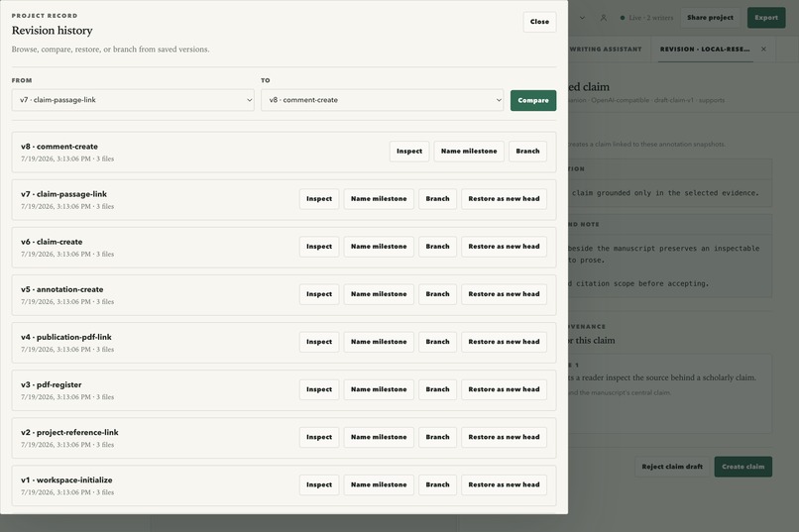
Task: Branch from v8 comment-create
Action: pos(527,152)
